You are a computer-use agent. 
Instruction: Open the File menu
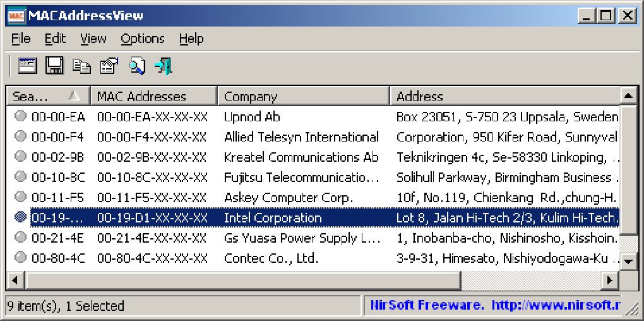coord(21,39)
